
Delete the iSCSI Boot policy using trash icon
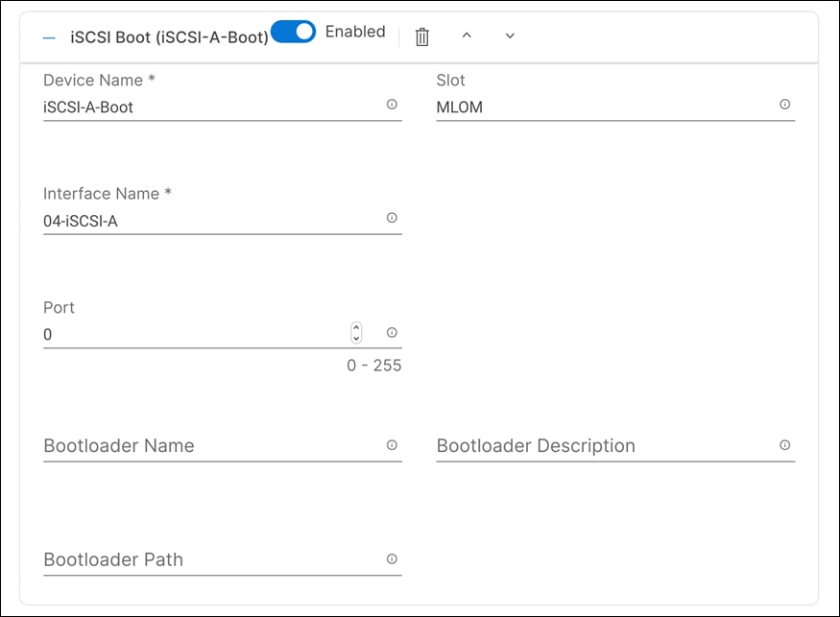[420, 35]
